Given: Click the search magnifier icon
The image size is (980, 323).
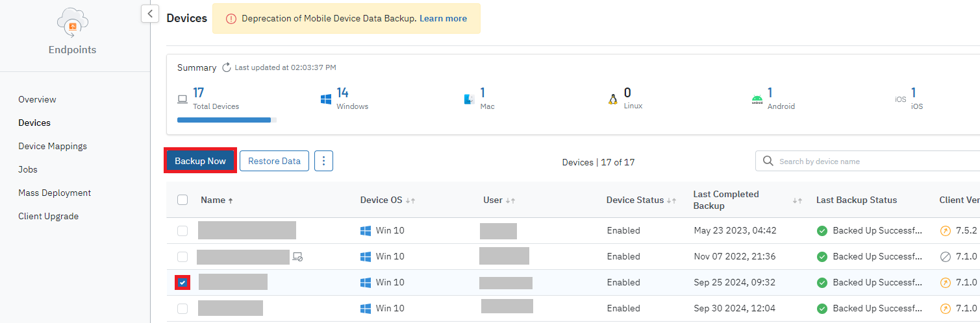Looking at the screenshot, I should coord(768,161).
